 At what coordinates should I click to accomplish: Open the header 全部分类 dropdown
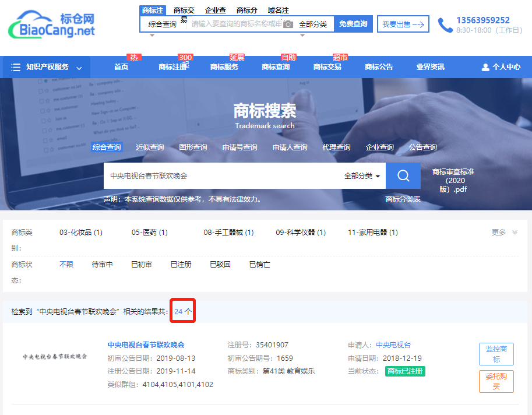[x=313, y=24]
